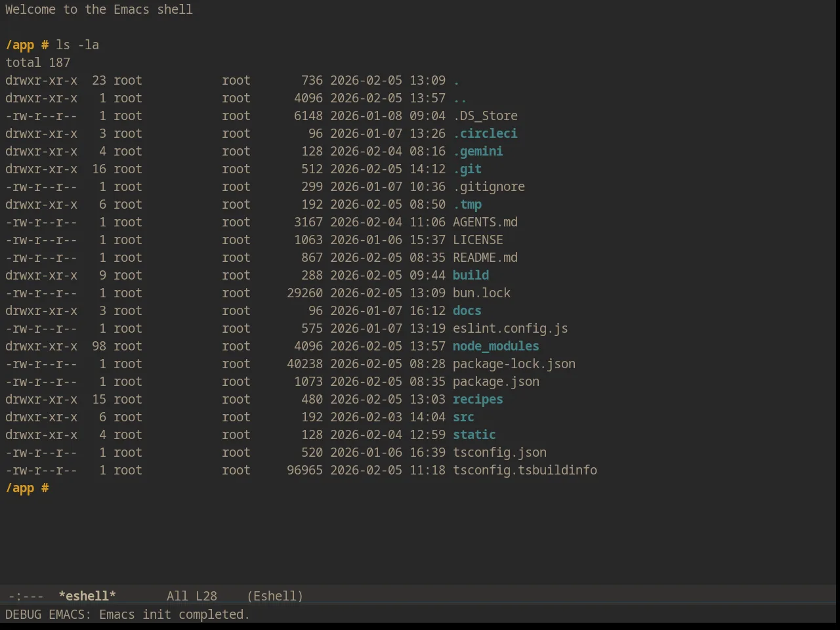Click the 16:39 time of tsconfig.json
This screenshot has height=630, width=840.
427,452
